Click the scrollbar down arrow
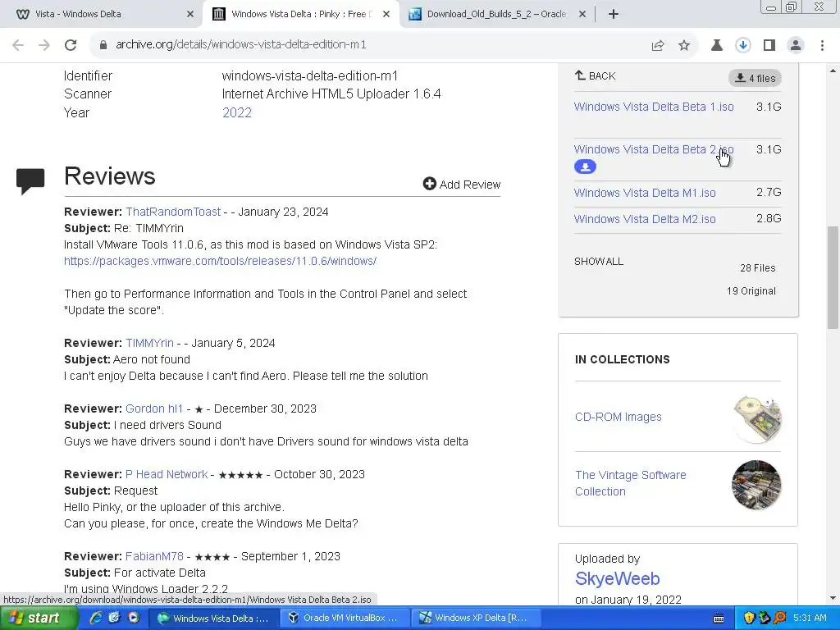The height and width of the screenshot is (630, 840). tap(833, 598)
